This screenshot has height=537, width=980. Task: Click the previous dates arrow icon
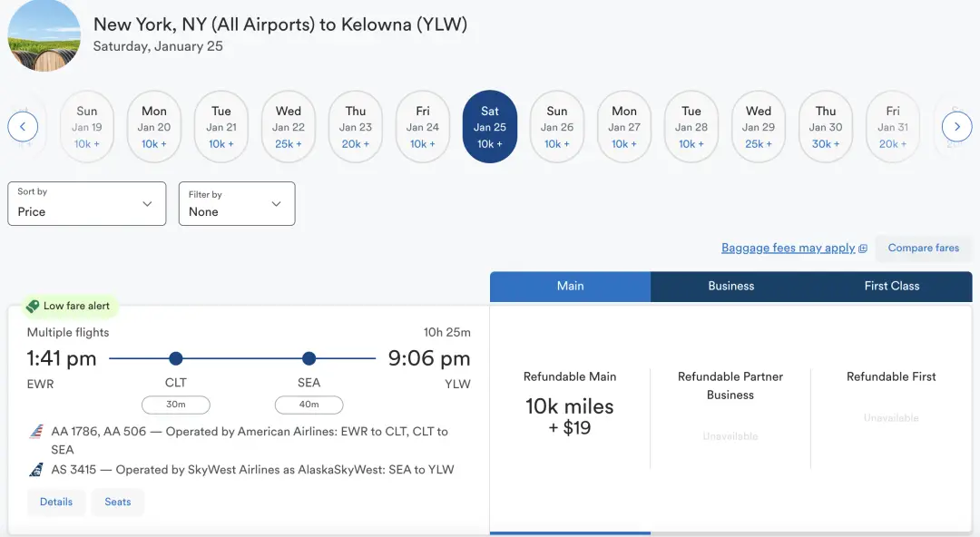point(23,126)
